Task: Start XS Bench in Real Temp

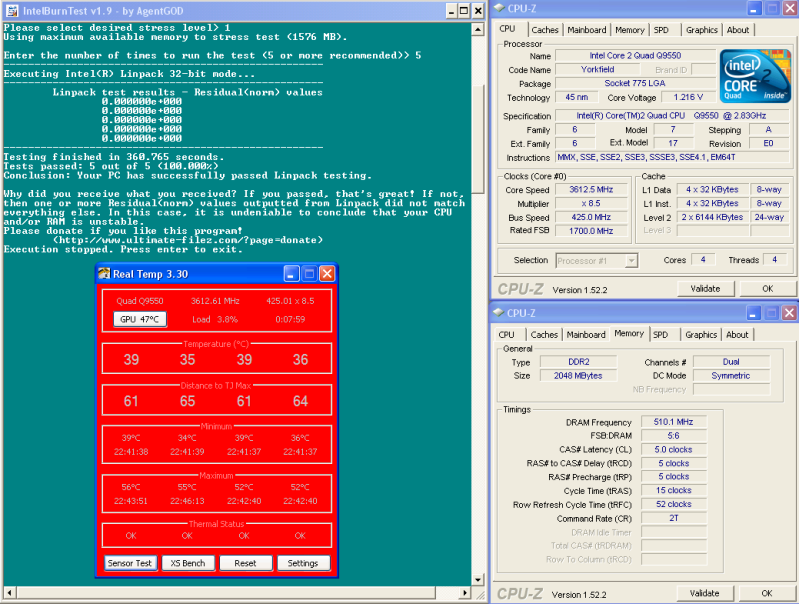Action: [188, 563]
